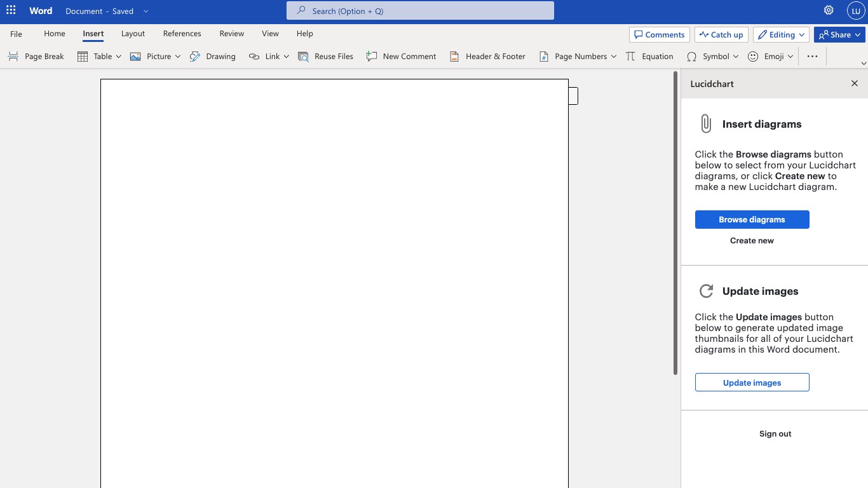Switch to the Layout tab
This screenshot has height=488, width=868.
(x=133, y=34)
